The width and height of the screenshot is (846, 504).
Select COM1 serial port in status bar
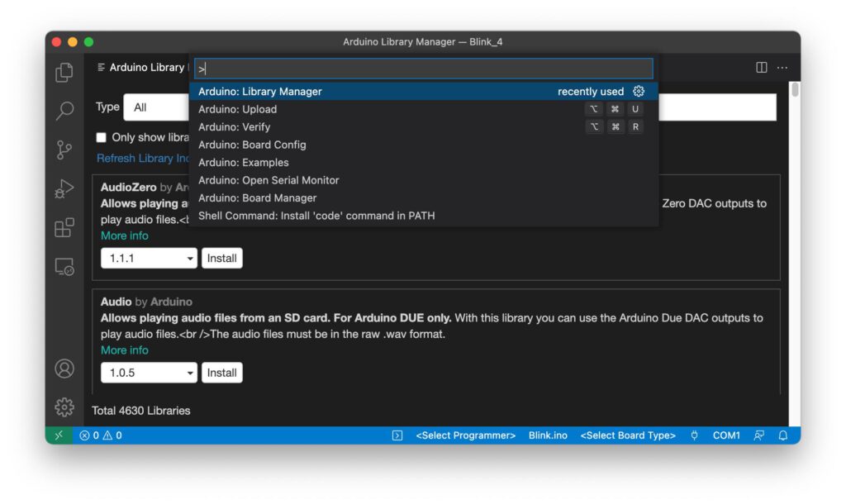coord(726,435)
